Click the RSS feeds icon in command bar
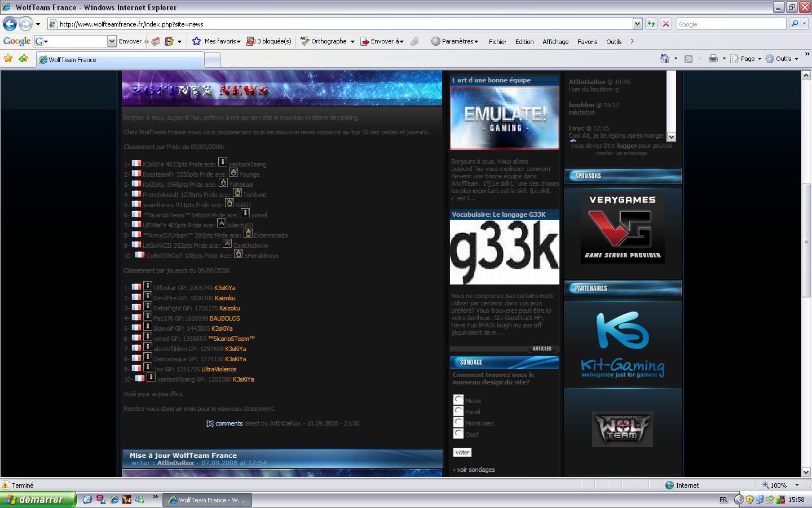Screen dimensions: 812x508 tap(688, 59)
